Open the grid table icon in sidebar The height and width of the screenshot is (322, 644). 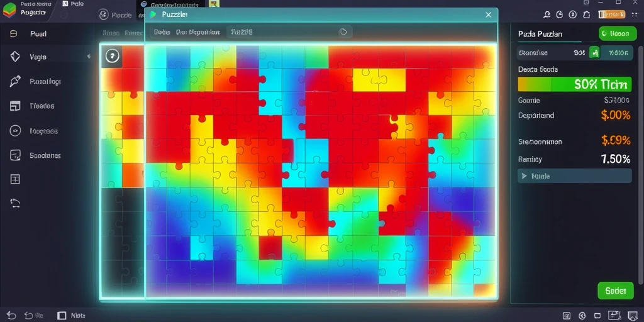pyautogui.click(x=15, y=179)
